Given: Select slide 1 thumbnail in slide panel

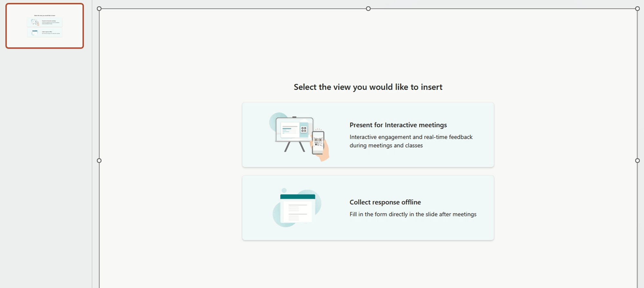Looking at the screenshot, I should click(45, 26).
